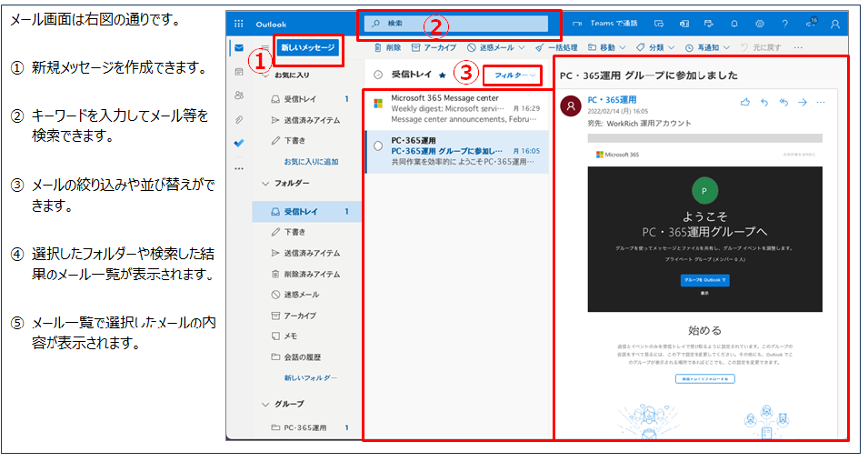Open 下書き under favorites
Viewport: 868px width, 462px height.
coord(306,141)
